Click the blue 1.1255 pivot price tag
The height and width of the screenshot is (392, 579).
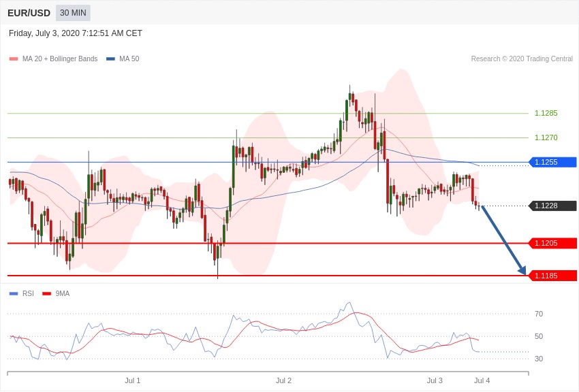click(x=552, y=162)
